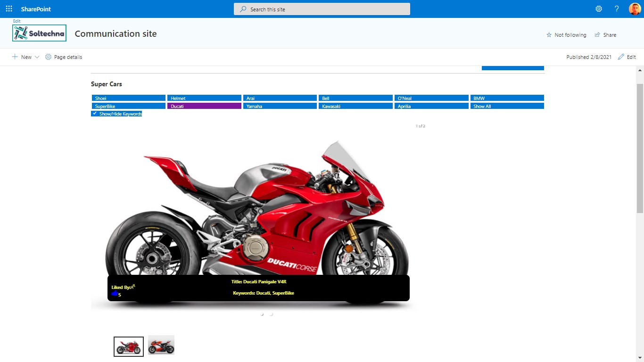Screen dimensions: 644x362
Task: Click the Share arrow icon
Action: point(597,35)
